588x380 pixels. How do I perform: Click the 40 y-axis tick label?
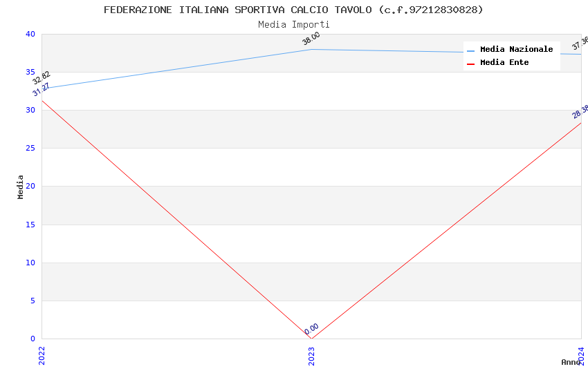(30, 34)
